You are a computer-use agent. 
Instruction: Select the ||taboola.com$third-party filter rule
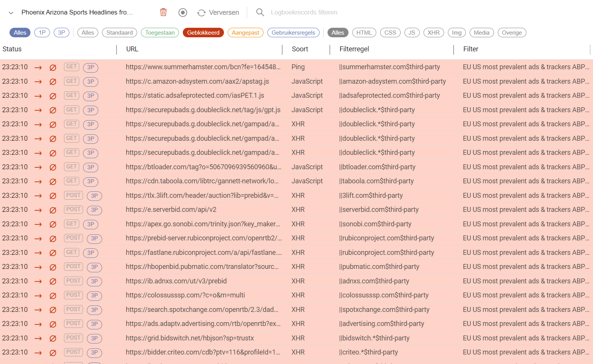click(x=376, y=181)
